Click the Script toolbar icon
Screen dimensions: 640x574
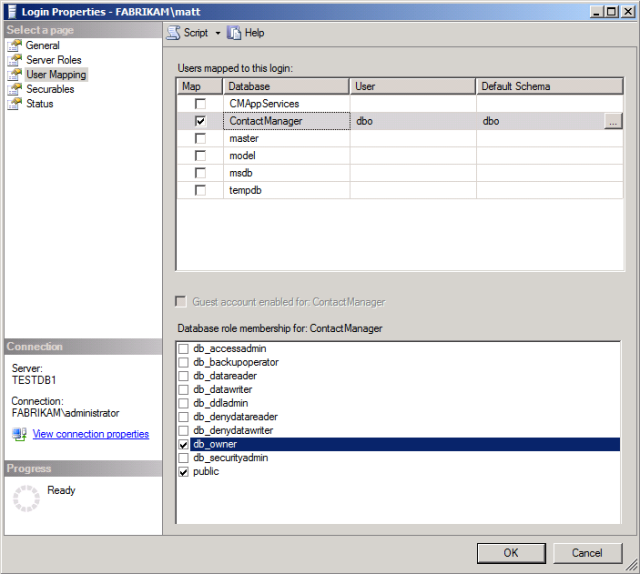click(173, 33)
